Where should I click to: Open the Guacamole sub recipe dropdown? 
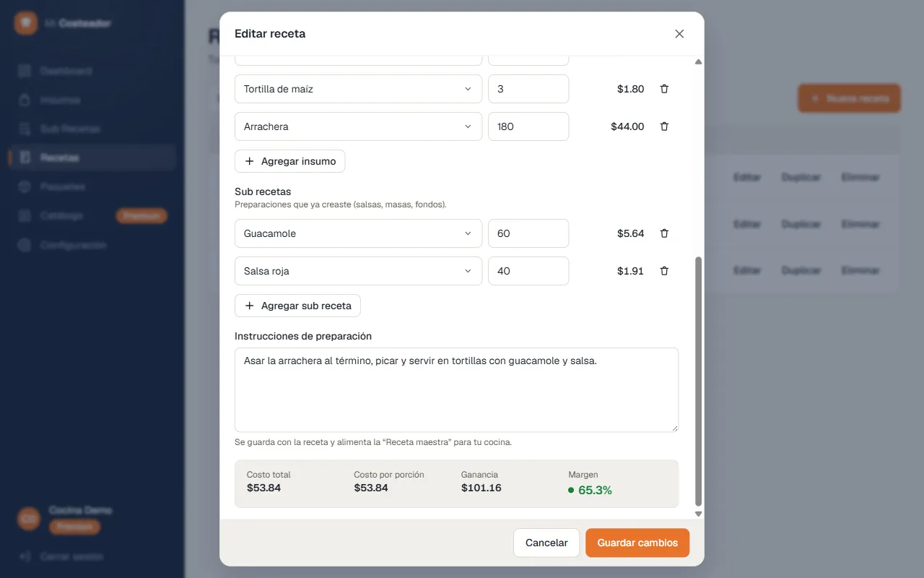(358, 233)
